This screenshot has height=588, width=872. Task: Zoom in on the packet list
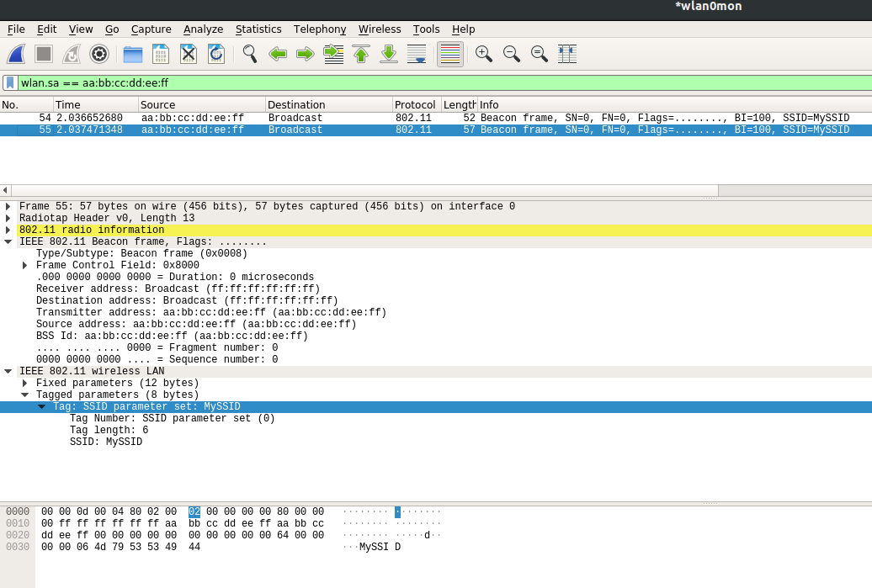[484, 54]
